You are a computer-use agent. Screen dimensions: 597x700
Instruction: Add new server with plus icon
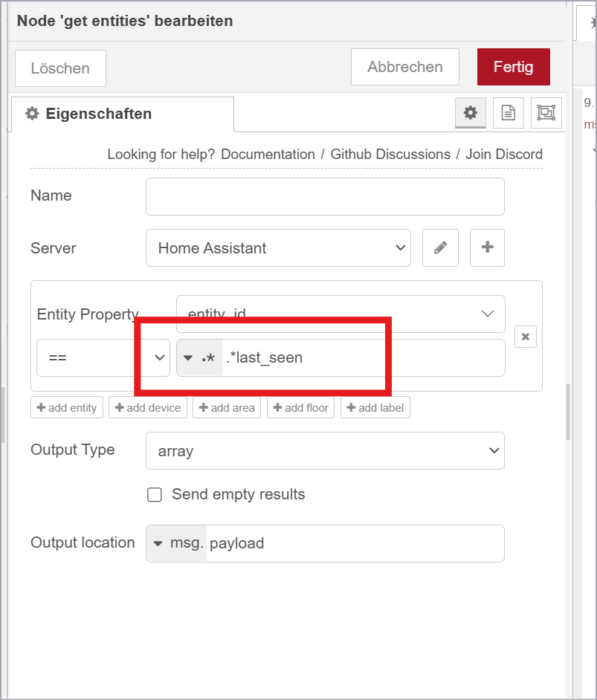(x=487, y=247)
